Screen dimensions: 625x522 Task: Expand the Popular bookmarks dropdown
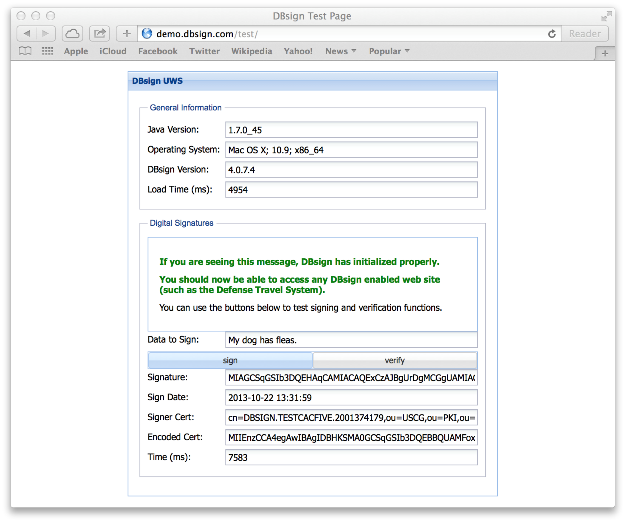[390, 51]
